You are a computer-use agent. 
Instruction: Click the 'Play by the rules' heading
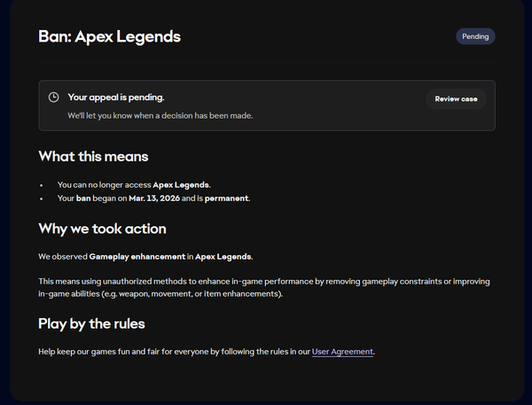(91, 323)
